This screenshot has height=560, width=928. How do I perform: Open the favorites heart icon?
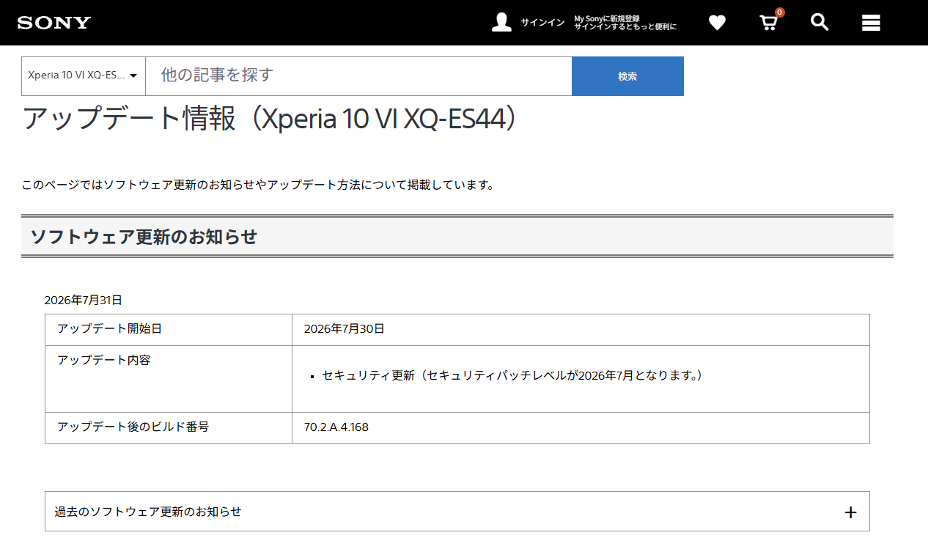717,23
